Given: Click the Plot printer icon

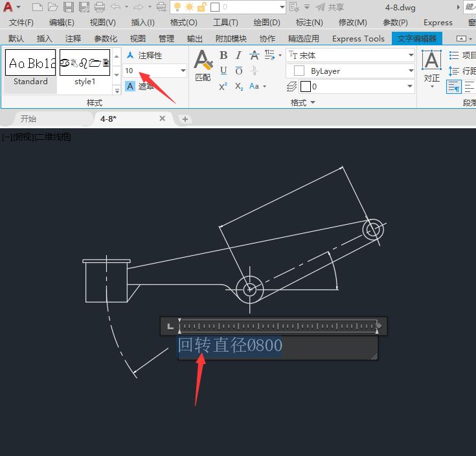Looking at the screenshot, I should 100,7.
